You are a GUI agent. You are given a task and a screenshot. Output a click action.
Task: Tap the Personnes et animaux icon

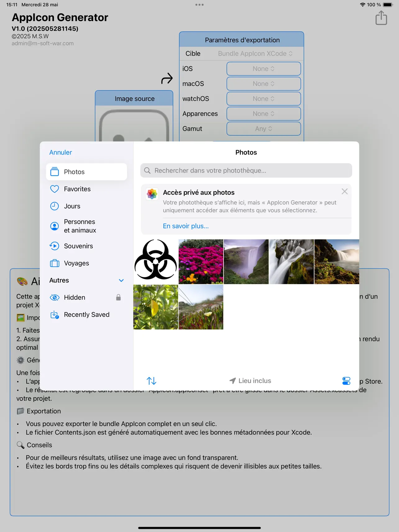pyautogui.click(x=55, y=226)
